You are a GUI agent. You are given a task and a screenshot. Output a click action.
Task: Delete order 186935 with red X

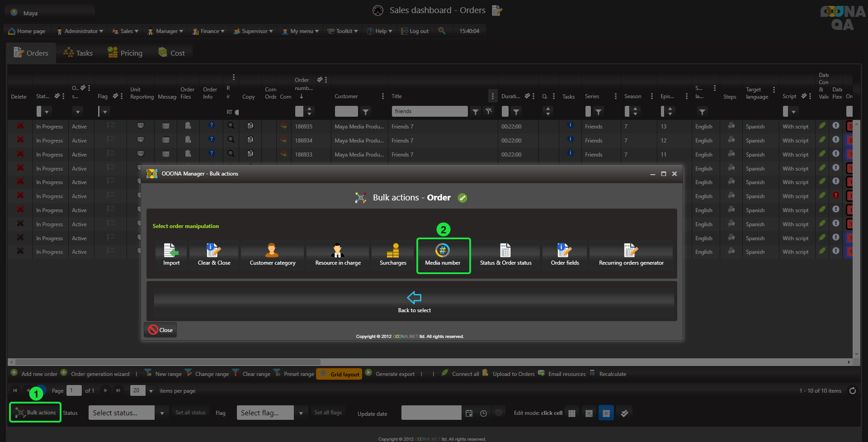pyautogui.click(x=20, y=126)
